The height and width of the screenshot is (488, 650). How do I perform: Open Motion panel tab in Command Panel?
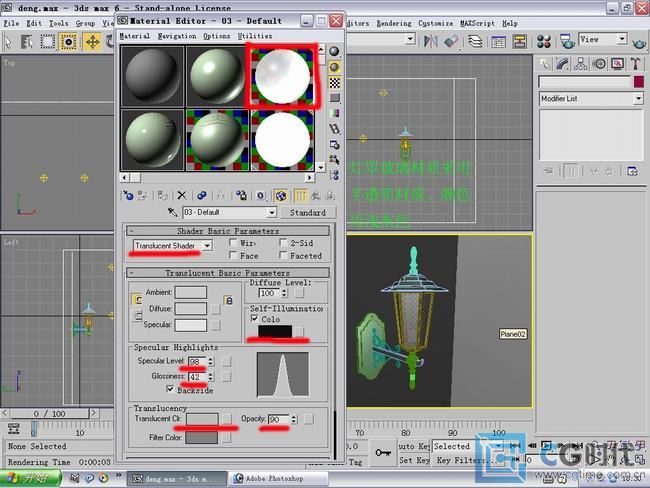pos(599,64)
